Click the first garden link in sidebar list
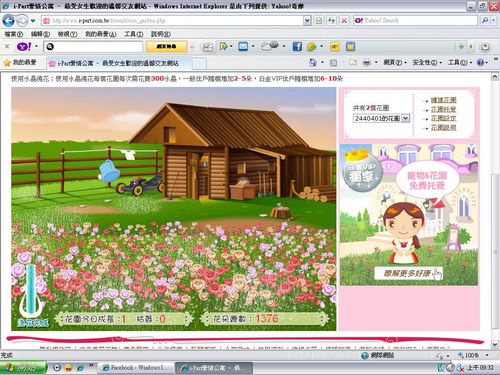This screenshot has width=500, height=375. pos(443,100)
